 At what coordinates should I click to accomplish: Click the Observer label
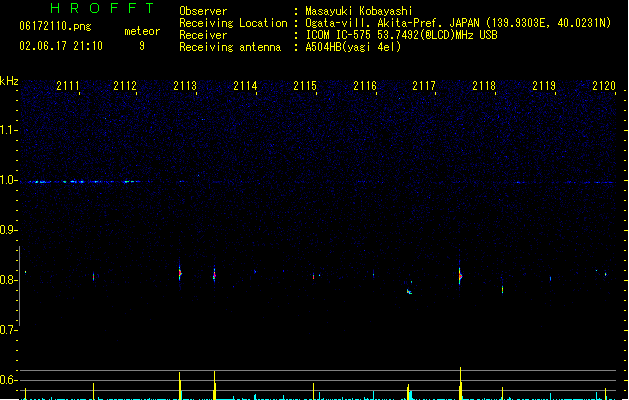point(203,11)
